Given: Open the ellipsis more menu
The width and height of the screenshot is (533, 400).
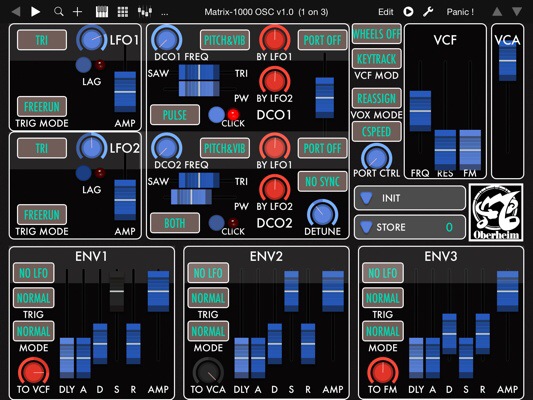Looking at the screenshot, I should [x=165, y=14].
